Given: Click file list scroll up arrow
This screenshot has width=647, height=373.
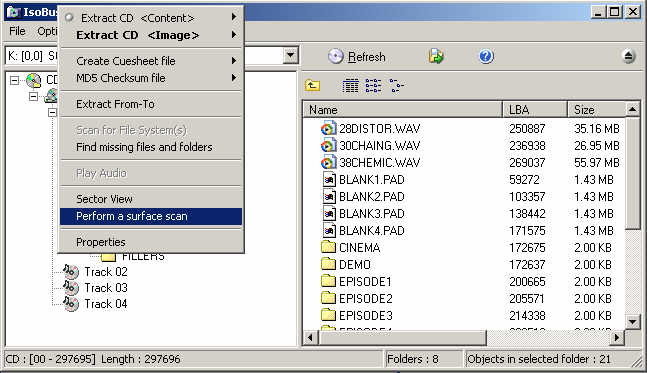Looking at the screenshot, I should point(632,109).
